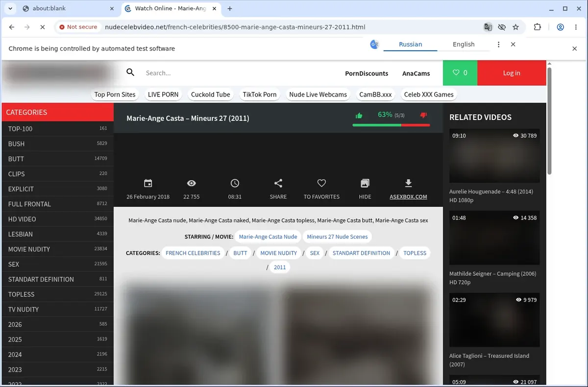Open the AnaCams link
Screen dimensions: 588x387
click(x=416, y=73)
